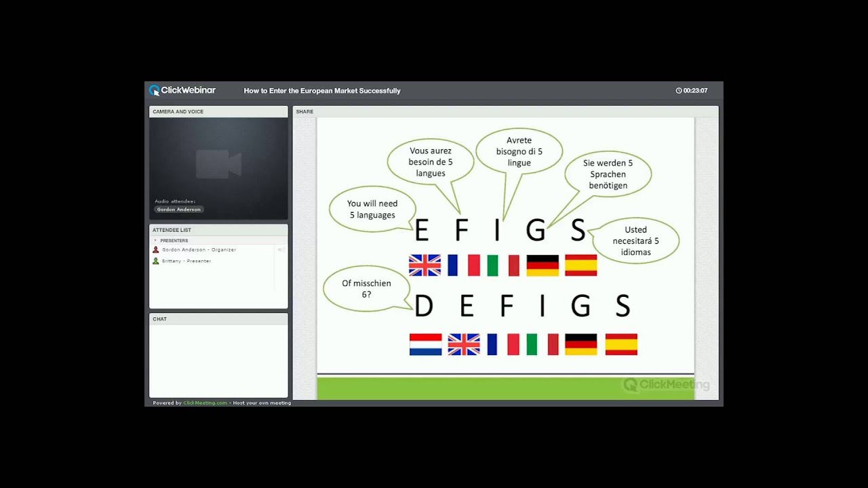Click the clock icon beside the timer

click(679, 91)
